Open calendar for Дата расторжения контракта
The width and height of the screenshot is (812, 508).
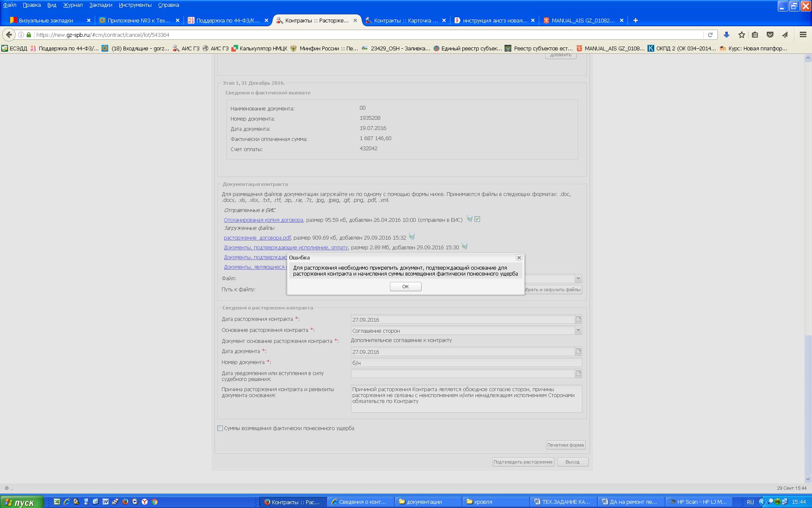(578, 319)
